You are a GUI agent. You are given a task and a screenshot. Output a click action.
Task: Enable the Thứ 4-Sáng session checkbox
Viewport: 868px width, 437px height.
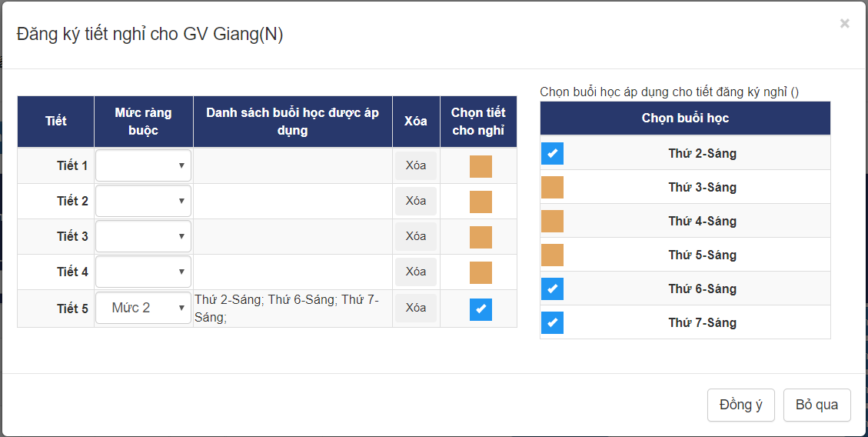coord(552,221)
